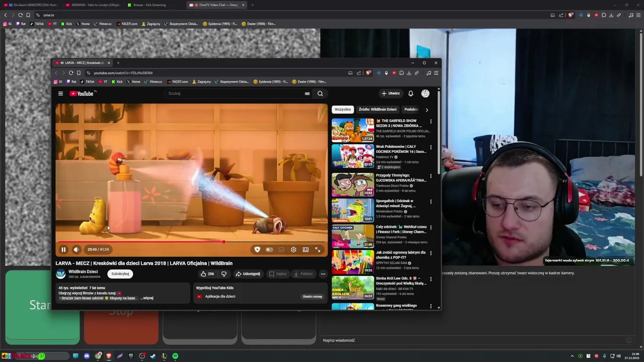The height and width of the screenshot is (362, 644).
Task: Open The Garfield Show recommended video
Action: click(353, 130)
